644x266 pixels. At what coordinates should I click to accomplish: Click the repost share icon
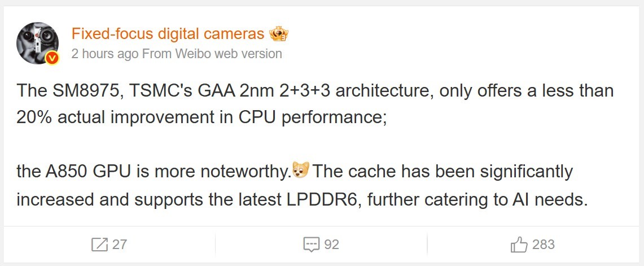click(x=99, y=245)
